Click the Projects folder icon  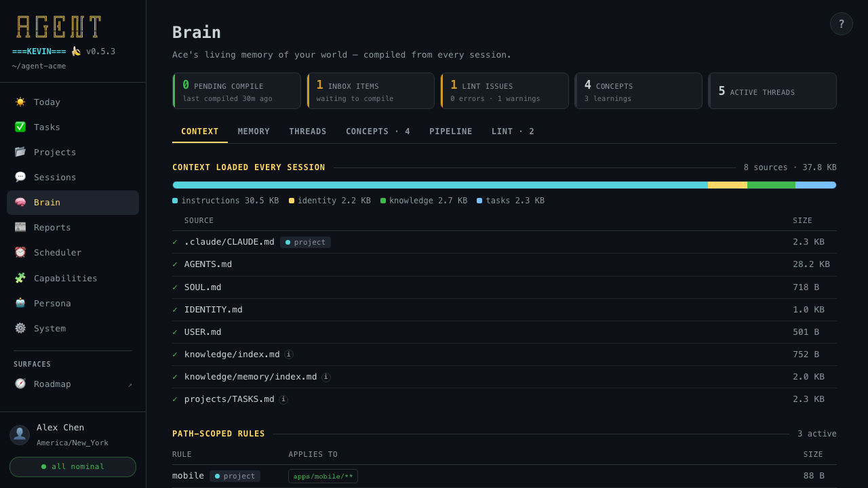[x=20, y=152]
